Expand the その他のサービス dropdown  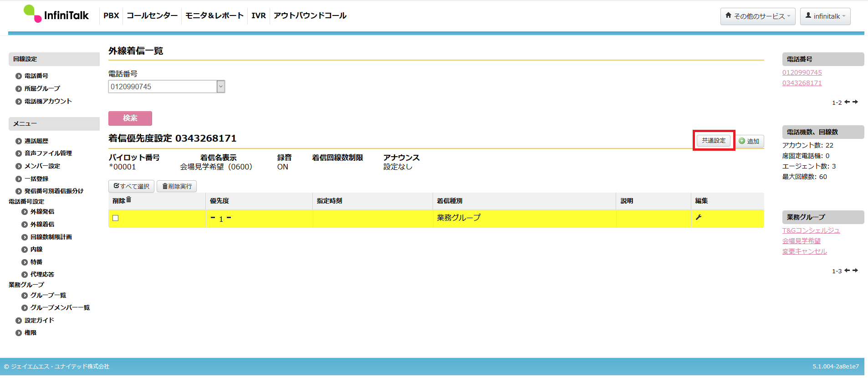pyautogui.click(x=758, y=16)
